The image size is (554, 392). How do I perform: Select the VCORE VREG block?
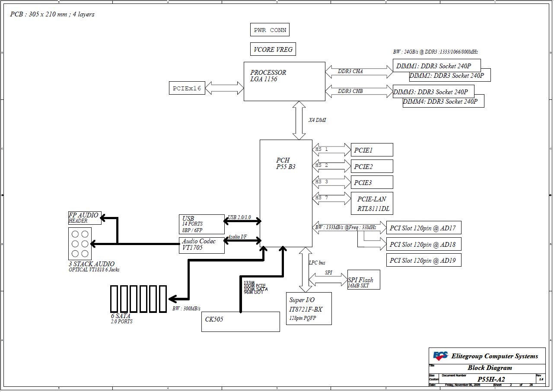point(273,49)
